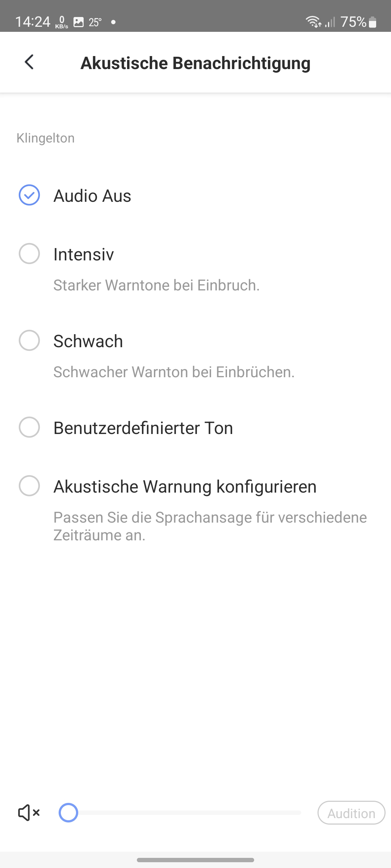Tap the picture notification icon
The image size is (391, 868).
tap(79, 22)
